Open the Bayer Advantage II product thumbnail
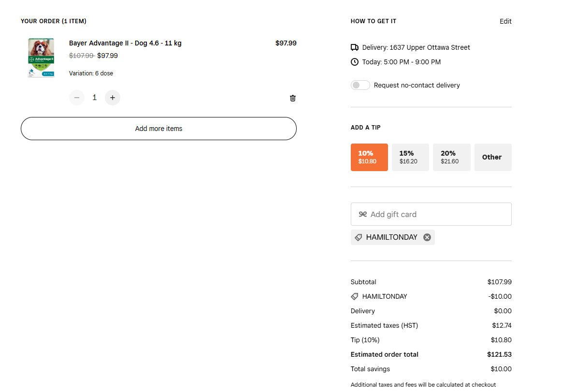The width and height of the screenshot is (575, 392). click(41, 58)
